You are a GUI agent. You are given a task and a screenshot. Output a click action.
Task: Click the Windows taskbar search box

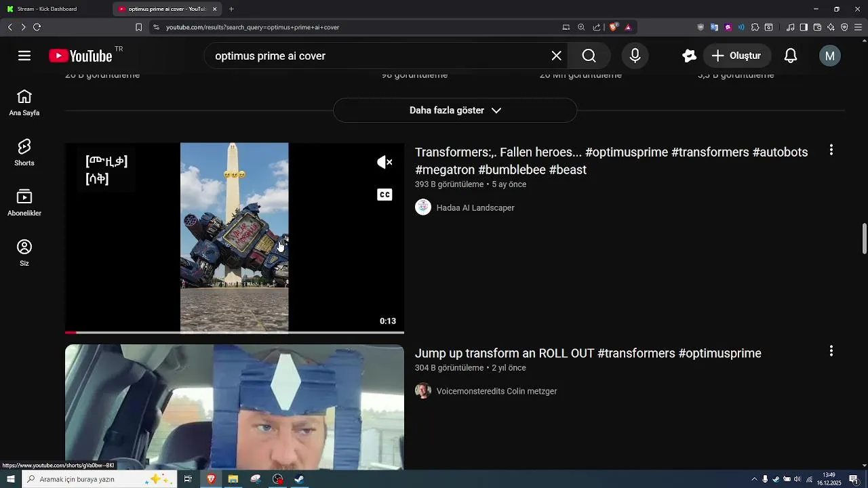pos(100,479)
